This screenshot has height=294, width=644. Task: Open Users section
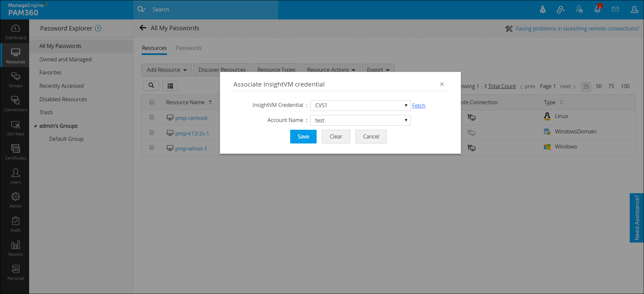tap(15, 176)
